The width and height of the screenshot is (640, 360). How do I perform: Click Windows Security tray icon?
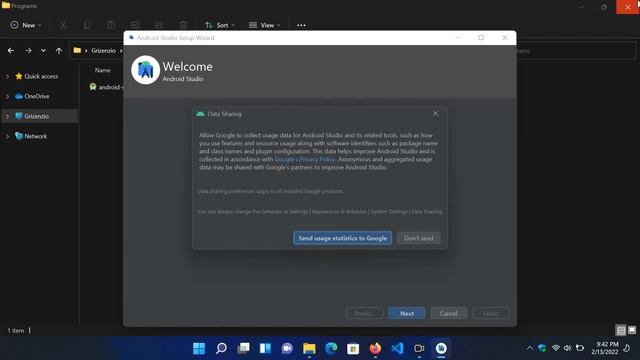[542, 348]
